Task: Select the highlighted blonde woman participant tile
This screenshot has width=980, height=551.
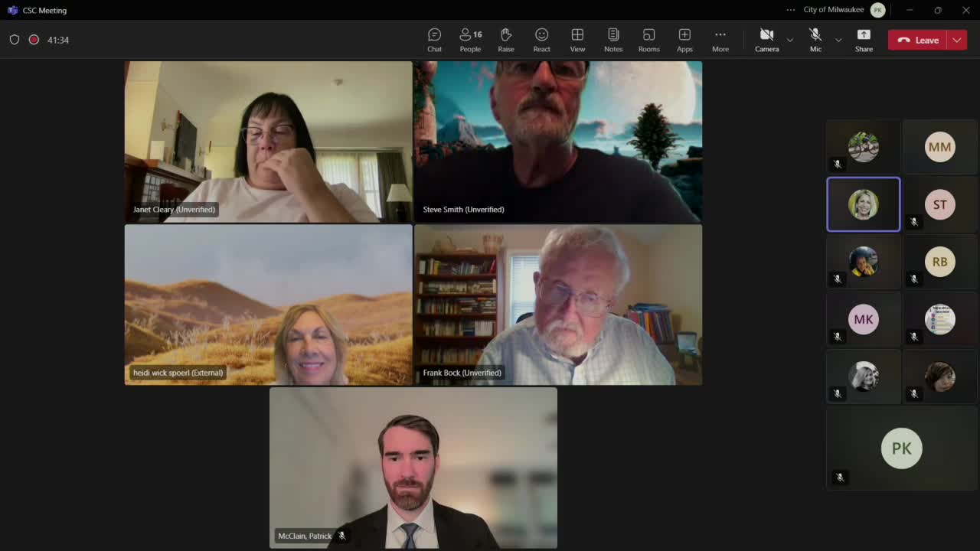Action: (x=864, y=204)
